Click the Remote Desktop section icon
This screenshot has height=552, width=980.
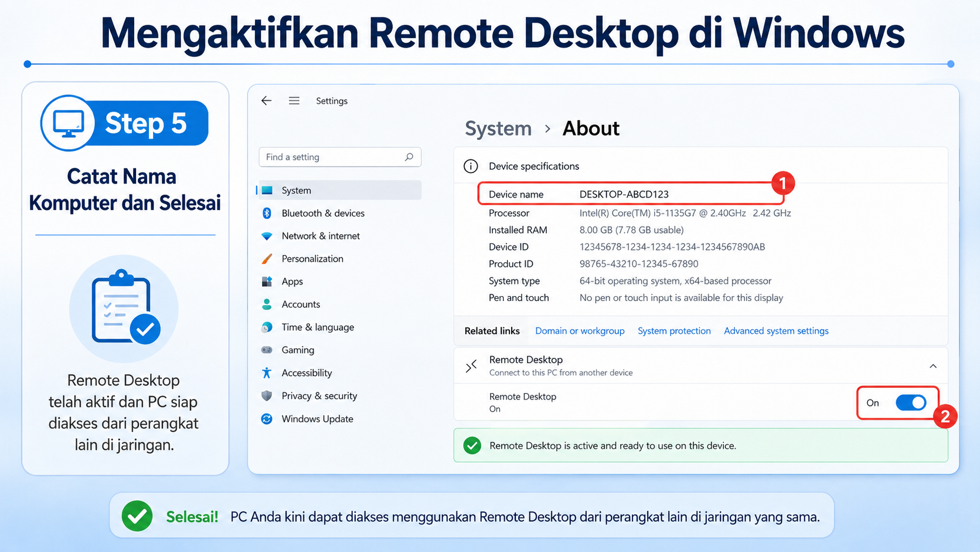point(471,366)
